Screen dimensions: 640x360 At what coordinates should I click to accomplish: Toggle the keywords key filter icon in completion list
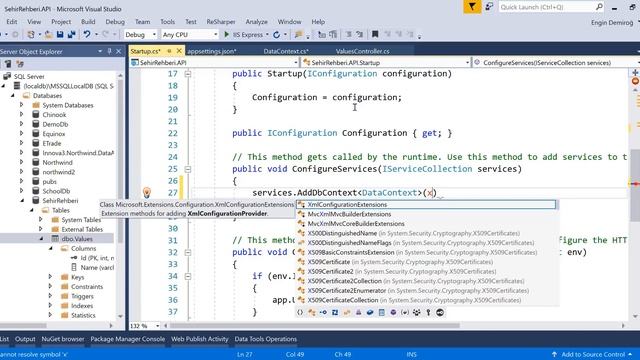tap(428, 312)
